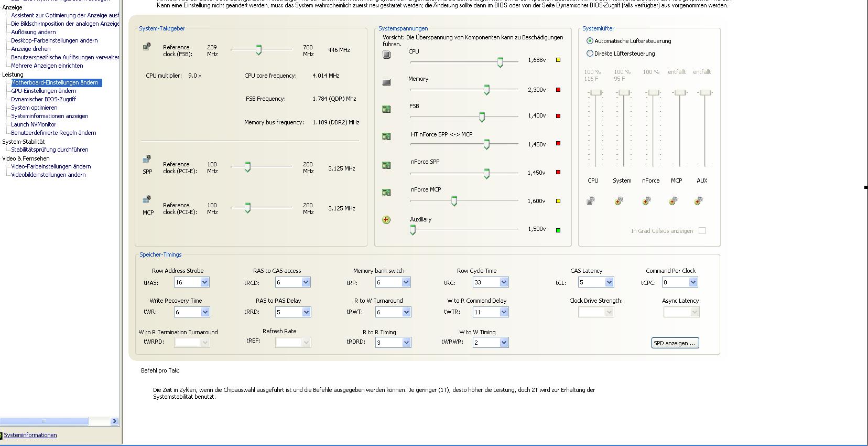Toggle the In Grad Celsius anzeigen checkbox

point(702,231)
